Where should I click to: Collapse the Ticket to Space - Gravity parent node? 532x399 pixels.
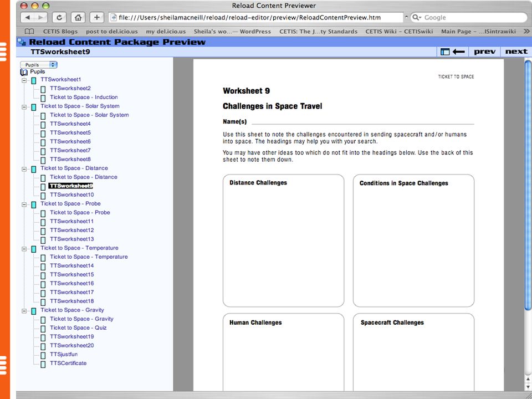click(24, 311)
